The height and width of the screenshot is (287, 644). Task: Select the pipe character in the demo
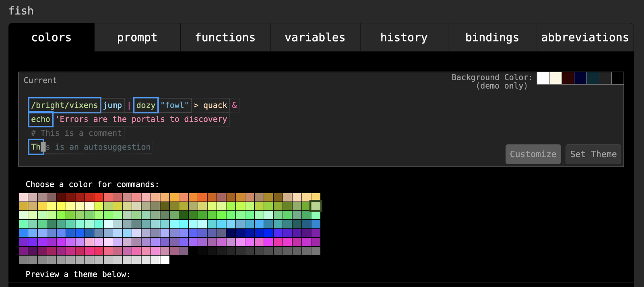click(129, 105)
